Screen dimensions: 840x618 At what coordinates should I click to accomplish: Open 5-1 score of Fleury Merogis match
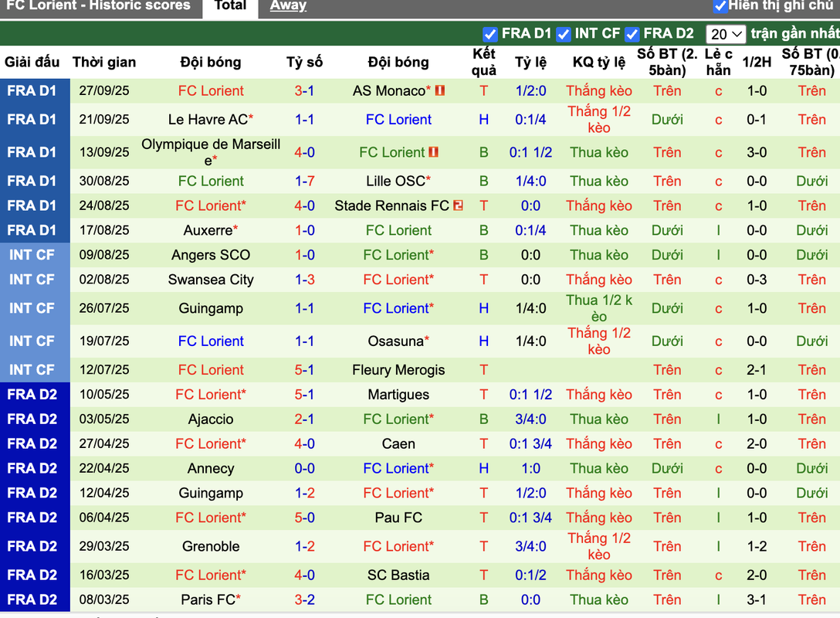click(304, 370)
